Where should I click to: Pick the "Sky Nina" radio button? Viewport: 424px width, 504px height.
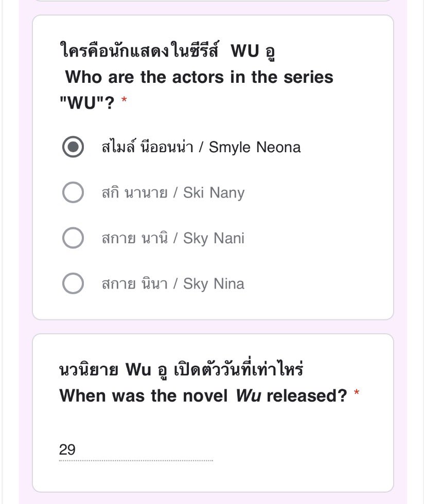[x=73, y=283]
